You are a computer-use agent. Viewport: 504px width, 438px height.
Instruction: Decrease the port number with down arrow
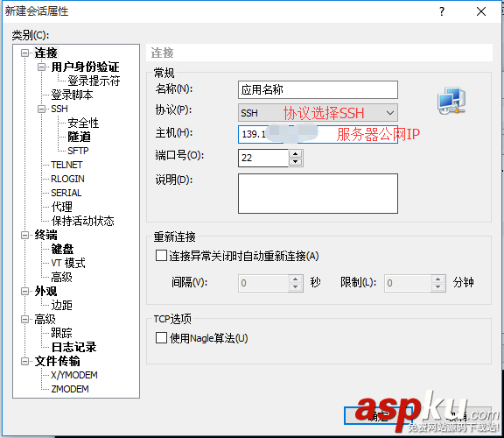[x=296, y=162]
